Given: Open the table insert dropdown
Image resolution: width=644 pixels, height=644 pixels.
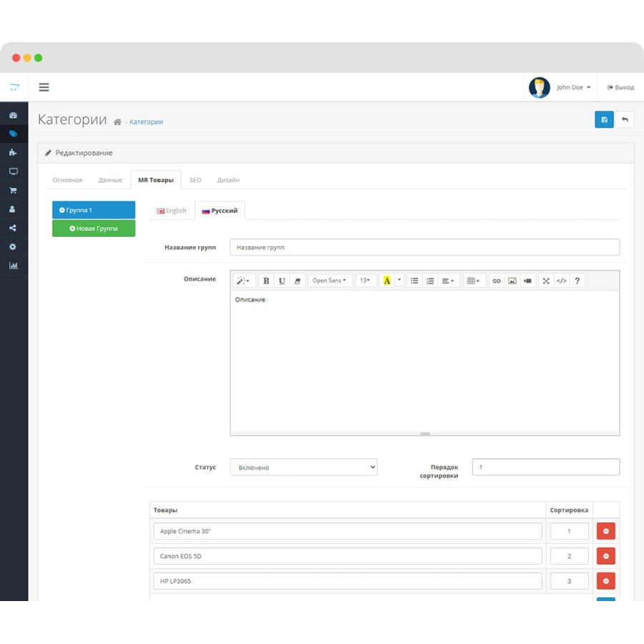Looking at the screenshot, I should [x=474, y=281].
